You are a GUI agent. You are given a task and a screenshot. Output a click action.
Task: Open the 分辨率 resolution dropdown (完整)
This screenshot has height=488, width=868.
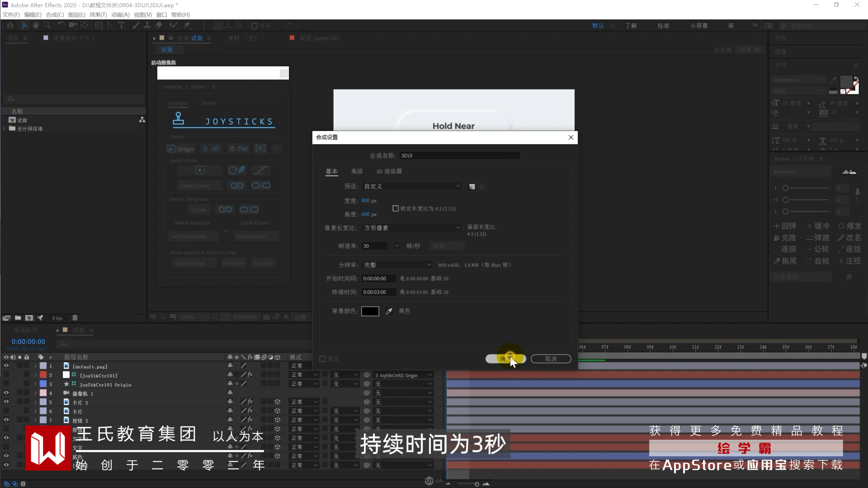point(397,265)
